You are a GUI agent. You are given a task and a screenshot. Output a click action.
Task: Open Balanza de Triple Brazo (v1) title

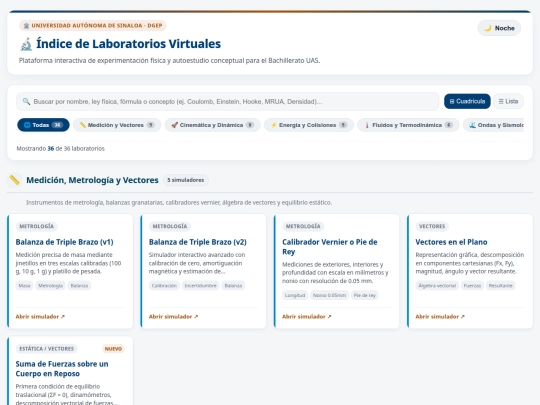[x=64, y=242]
